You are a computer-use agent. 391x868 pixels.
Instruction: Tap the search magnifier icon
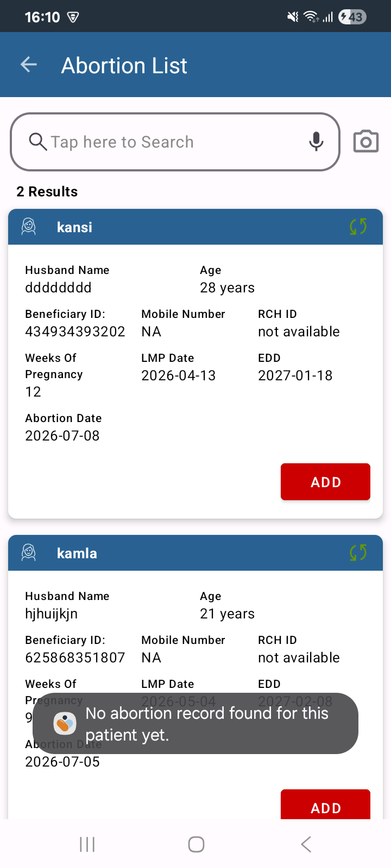[x=37, y=142]
